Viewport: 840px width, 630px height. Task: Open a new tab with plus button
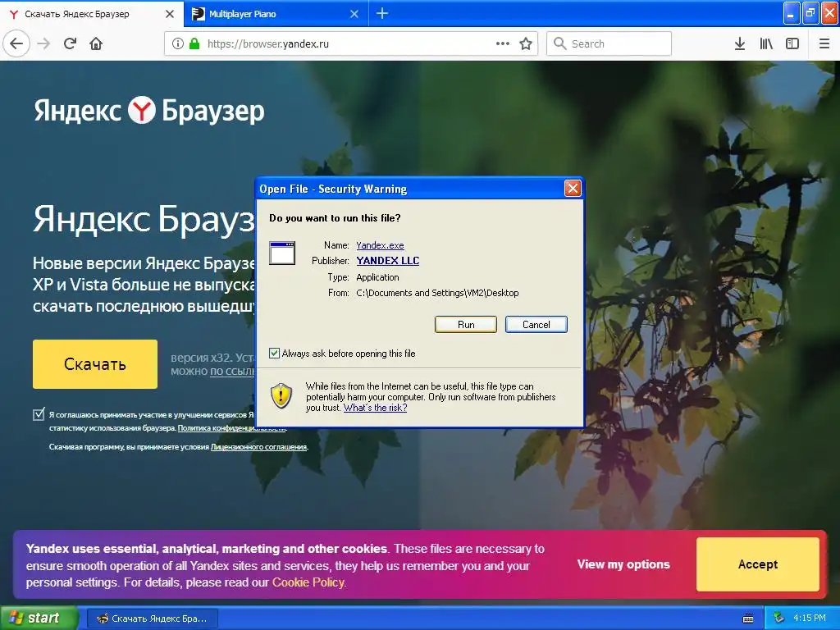click(x=382, y=13)
